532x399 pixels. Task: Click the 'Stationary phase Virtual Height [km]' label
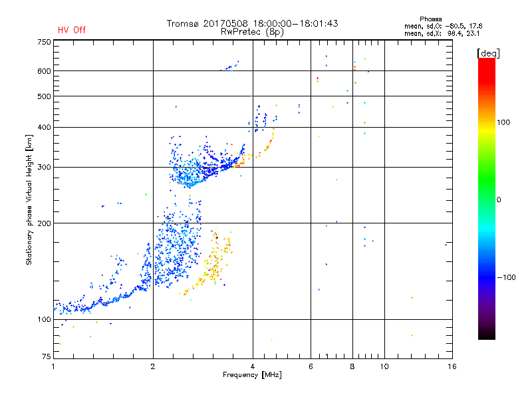[29, 199]
